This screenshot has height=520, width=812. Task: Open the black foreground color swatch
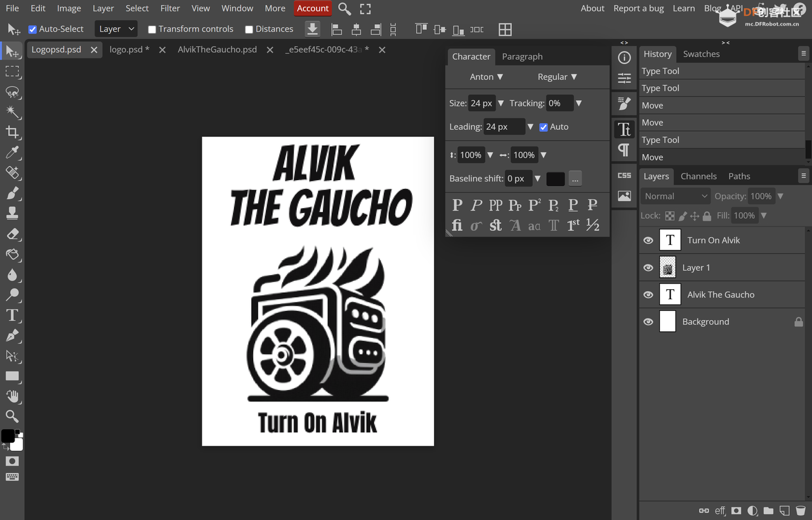point(8,436)
